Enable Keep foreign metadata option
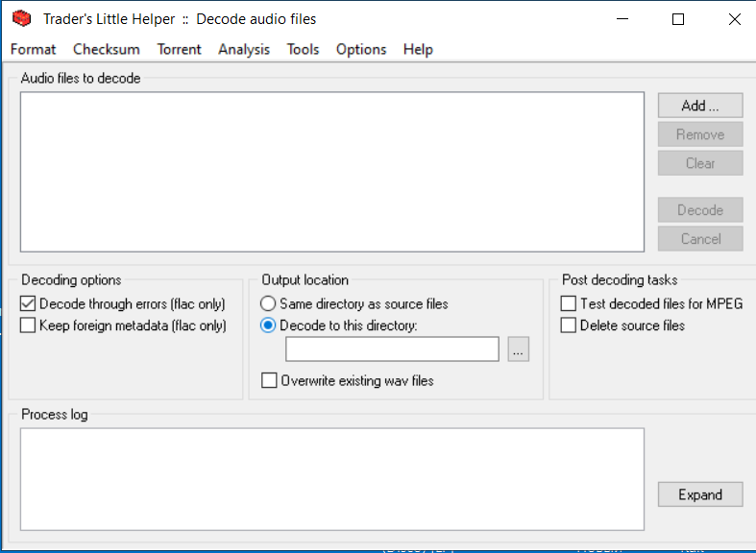This screenshot has height=553, width=756. [x=28, y=325]
